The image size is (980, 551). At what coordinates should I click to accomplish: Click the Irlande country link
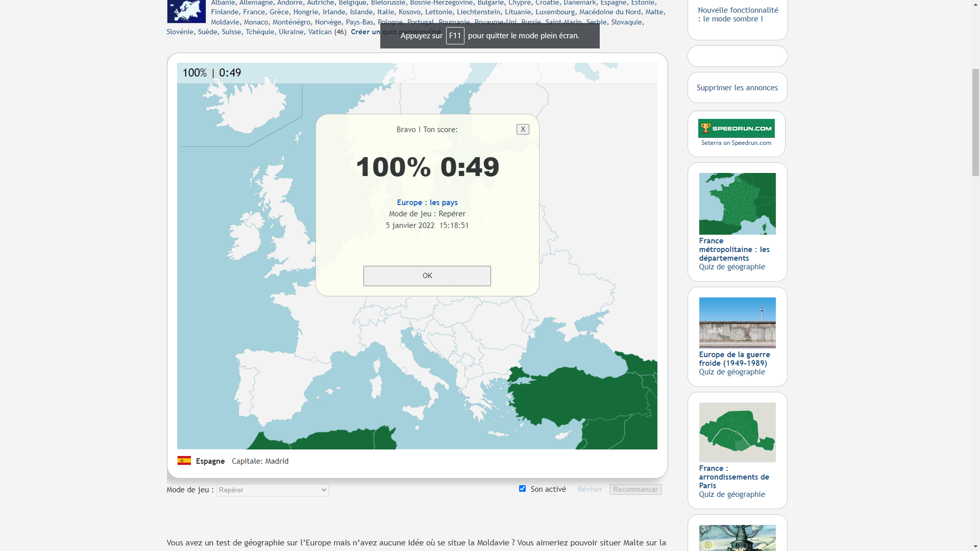coord(334,12)
